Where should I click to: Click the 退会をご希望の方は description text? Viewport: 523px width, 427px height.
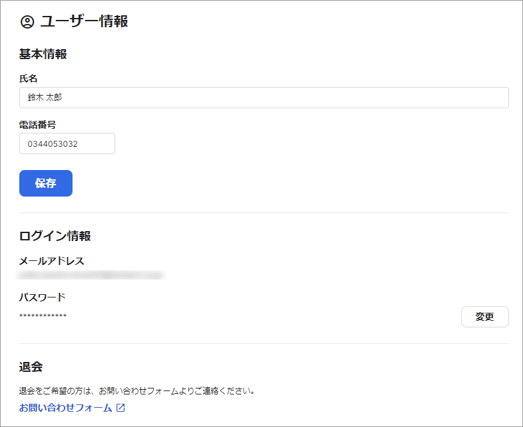(136, 391)
